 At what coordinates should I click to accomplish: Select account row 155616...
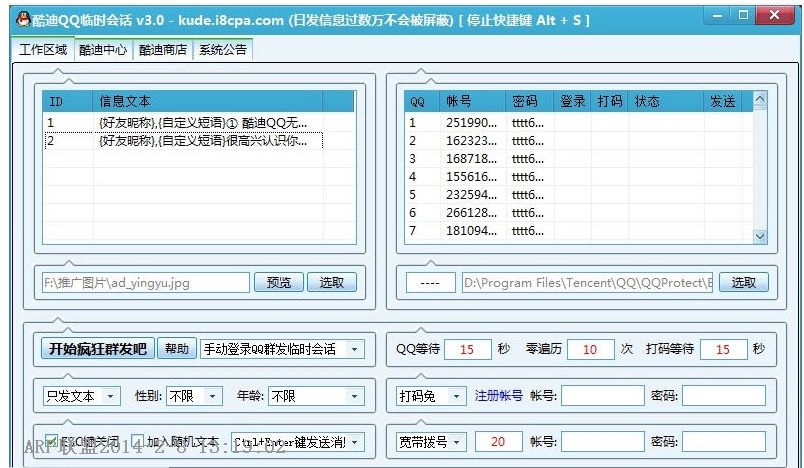coord(578,177)
